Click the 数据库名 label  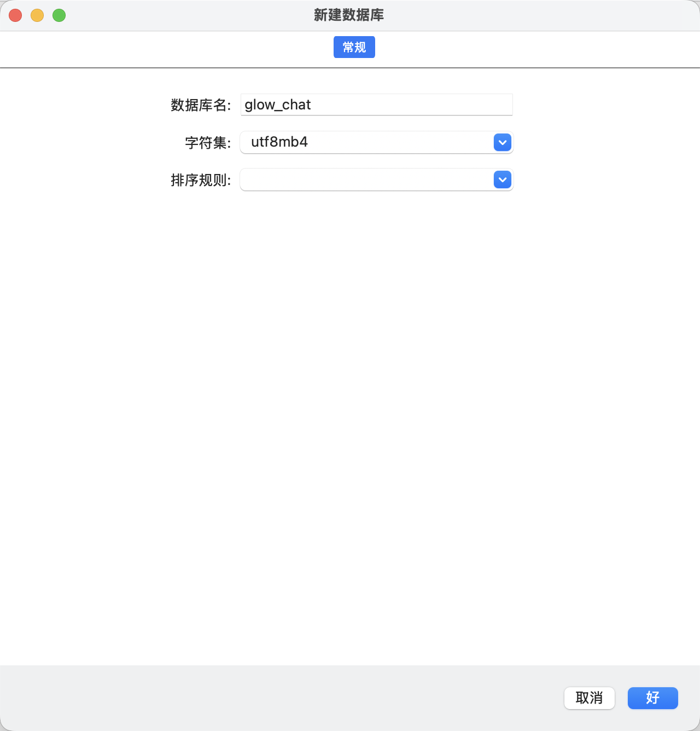click(x=200, y=105)
